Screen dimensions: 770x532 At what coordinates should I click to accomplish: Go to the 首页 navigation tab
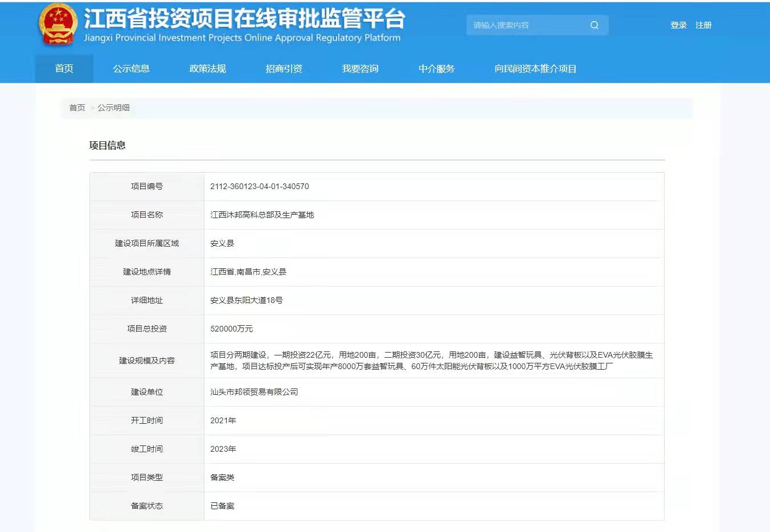[x=64, y=69]
